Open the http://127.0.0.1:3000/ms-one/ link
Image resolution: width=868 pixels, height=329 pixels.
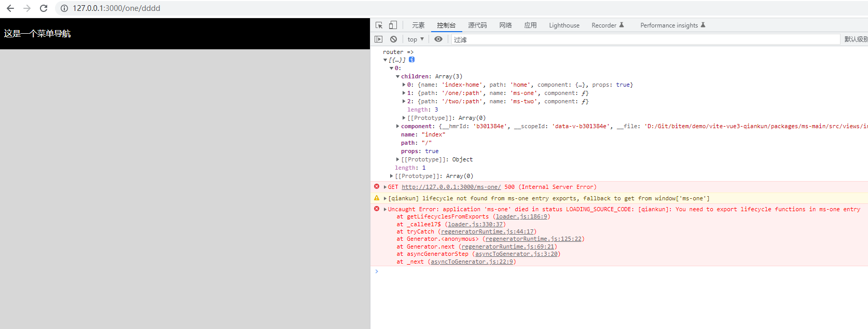(451, 187)
